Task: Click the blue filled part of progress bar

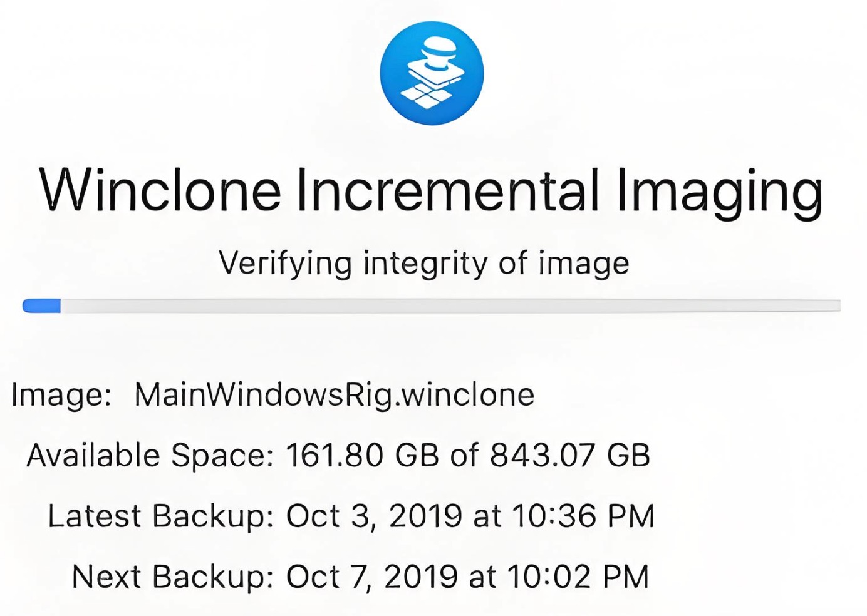Action: 41,305
